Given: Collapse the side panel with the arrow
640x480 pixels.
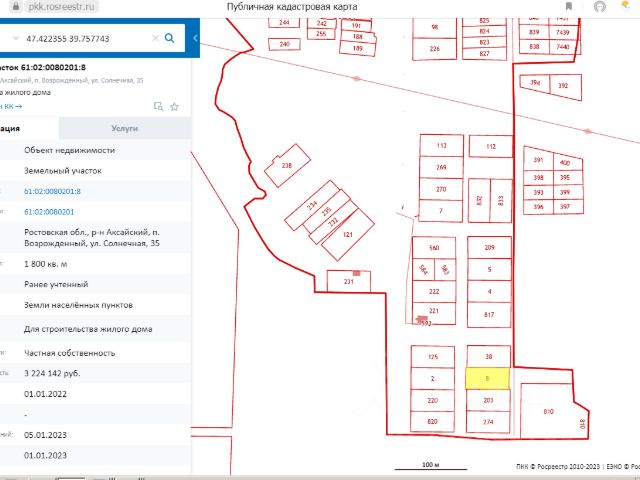Looking at the screenshot, I should (195, 38).
